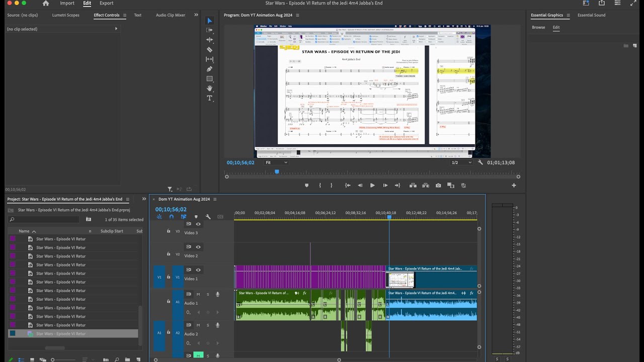Expand the no clip selected arrow
644x362 pixels.
click(116, 29)
